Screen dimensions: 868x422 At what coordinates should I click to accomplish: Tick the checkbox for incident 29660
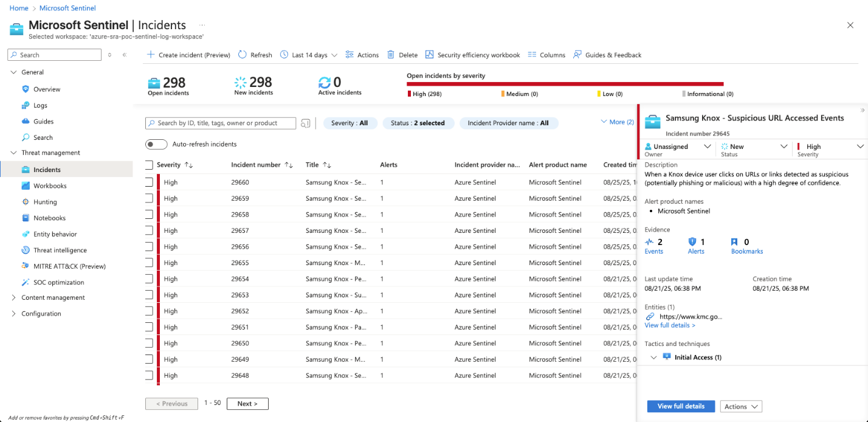click(x=148, y=182)
